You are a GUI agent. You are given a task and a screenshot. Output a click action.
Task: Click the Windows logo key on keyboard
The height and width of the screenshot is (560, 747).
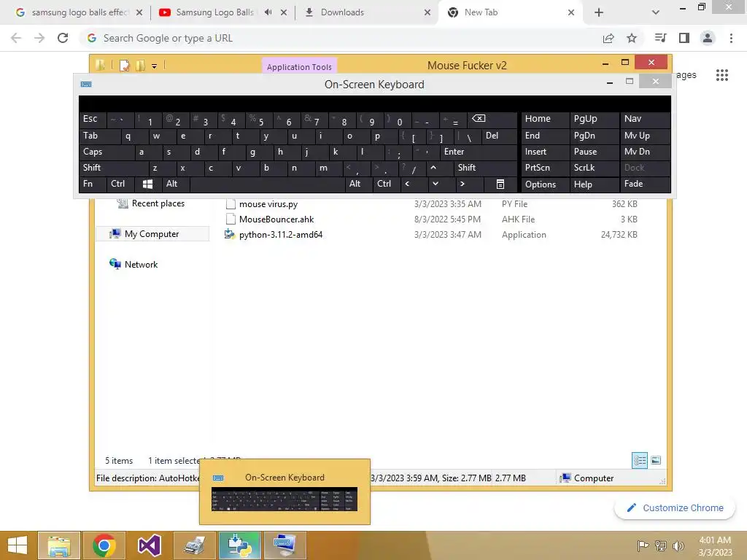coord(147,184)
